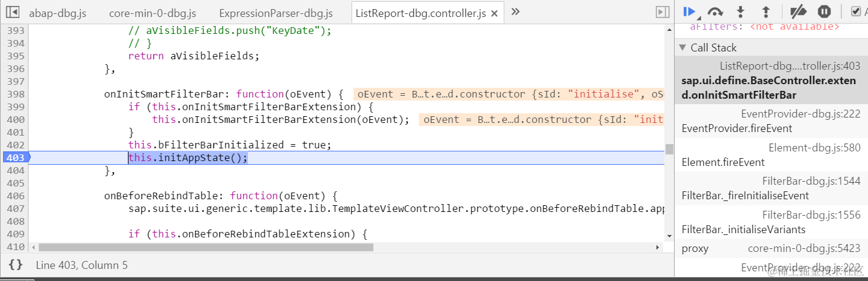This screenshot has height=281, width=868.
Task: Click the this.initAppState() statement
Action: point(188,157)
